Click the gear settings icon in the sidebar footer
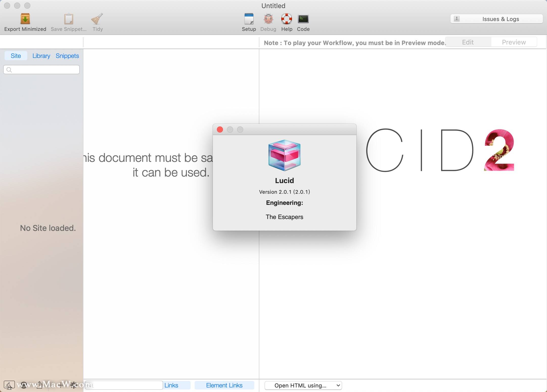The height and width of the screenshot is (392, 547). (x=73, y=385)
